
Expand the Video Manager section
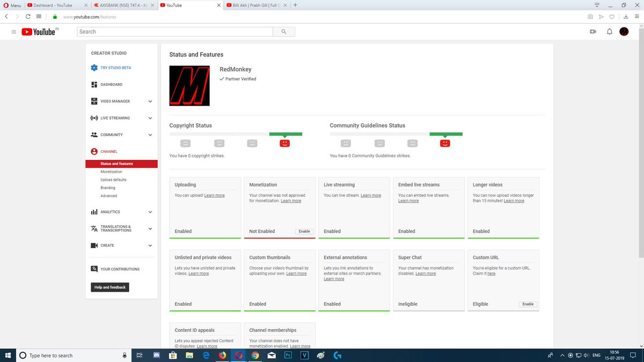[x=150, y=101]
